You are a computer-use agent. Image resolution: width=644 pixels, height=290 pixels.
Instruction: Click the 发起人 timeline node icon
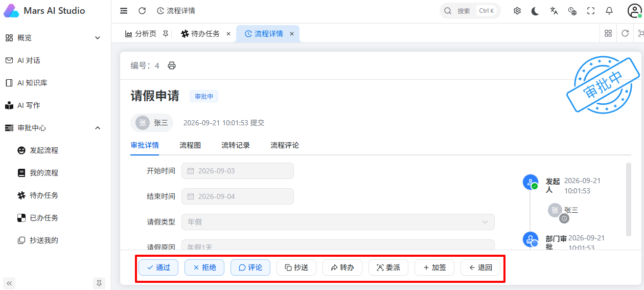pos(531,182)
